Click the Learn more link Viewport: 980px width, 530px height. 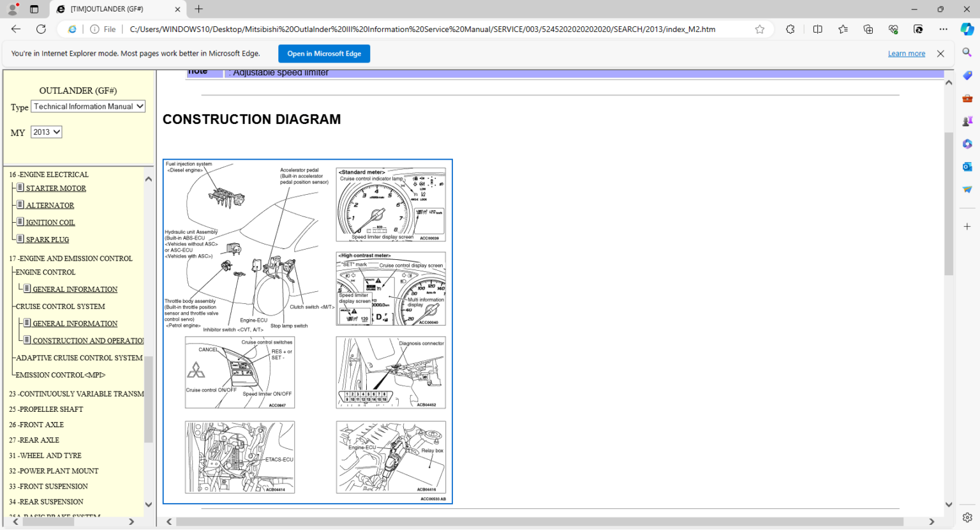(x=906, y=54)
